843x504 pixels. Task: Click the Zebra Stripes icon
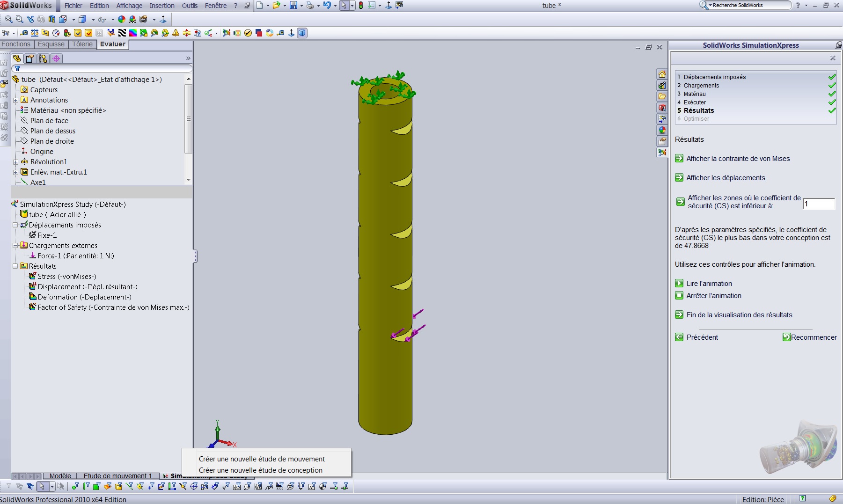(x=122, y=33)
